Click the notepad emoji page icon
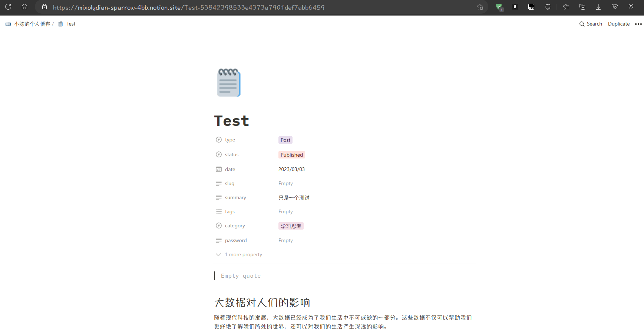The height and width of the screenshot is (334, 644). [x=228, y=82]
